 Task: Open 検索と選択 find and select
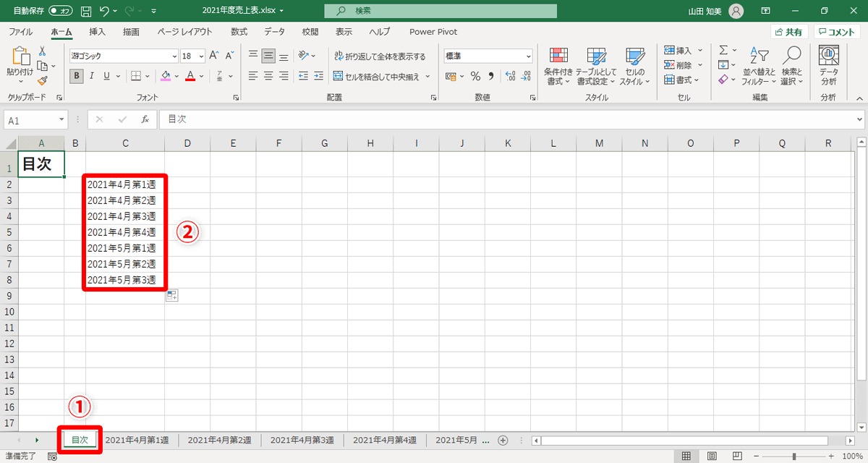tap(792, 67)
